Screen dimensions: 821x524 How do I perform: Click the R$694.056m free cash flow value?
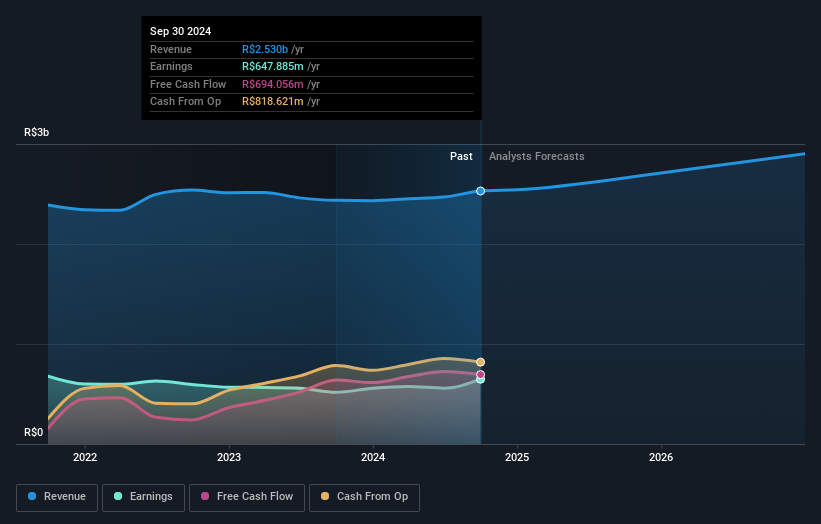click(x=273, y=84)
